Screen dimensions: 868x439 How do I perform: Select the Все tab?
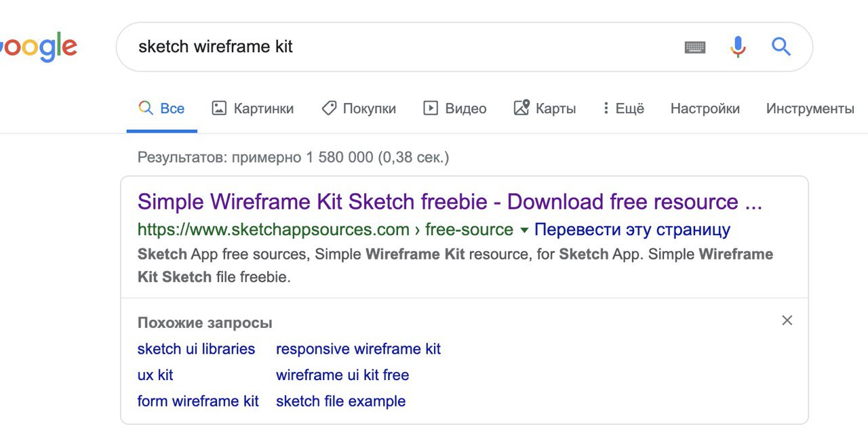[161, 108]
